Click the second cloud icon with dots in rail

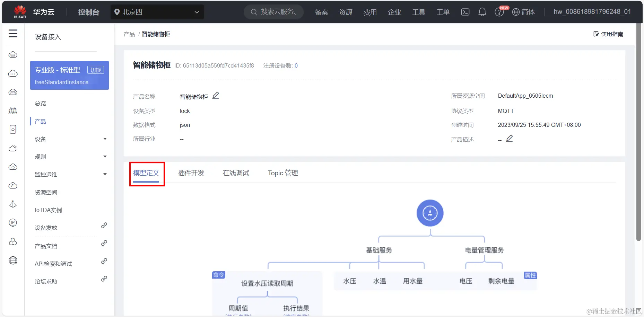(x=13, y=73)
